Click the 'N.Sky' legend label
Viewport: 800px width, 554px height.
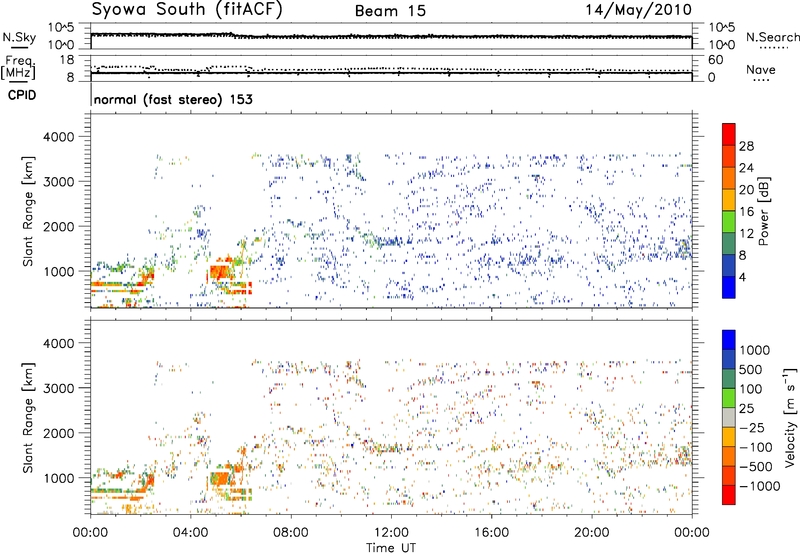pos(19,37)
